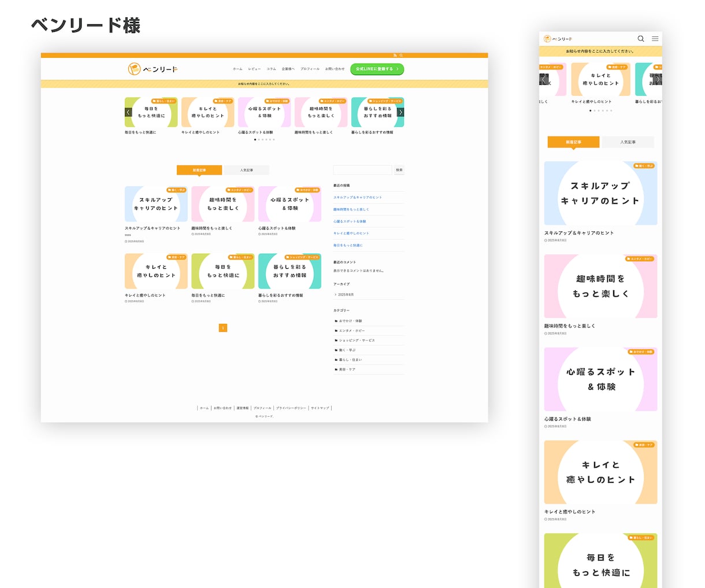
Task: Open desktop grid 毎日を もっと快適に green thumbnail
Action: (x=223, y=271)
